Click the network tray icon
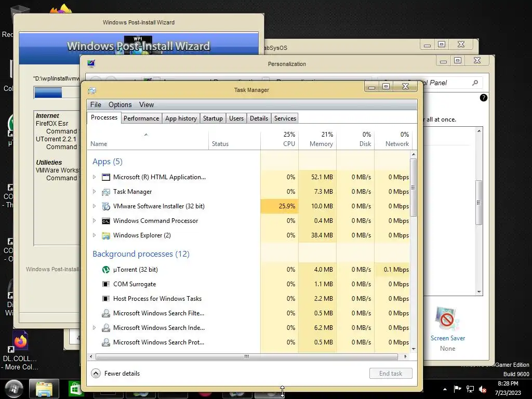 (470, 389)
